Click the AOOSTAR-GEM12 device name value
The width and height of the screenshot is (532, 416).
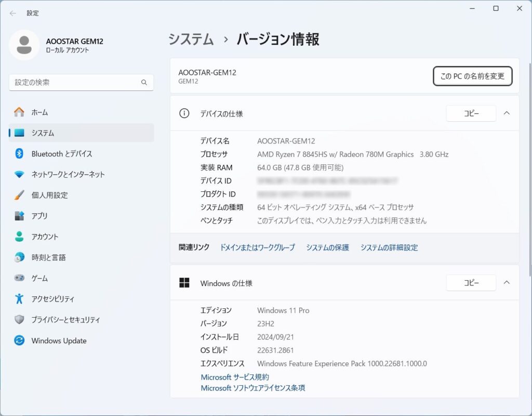pos(286,141)
